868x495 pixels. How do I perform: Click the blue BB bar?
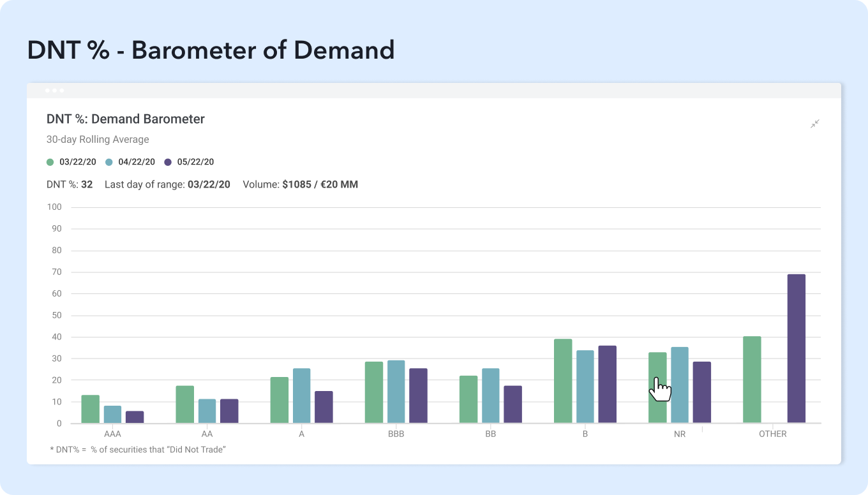pyautogui.click(x=491, y=395)
